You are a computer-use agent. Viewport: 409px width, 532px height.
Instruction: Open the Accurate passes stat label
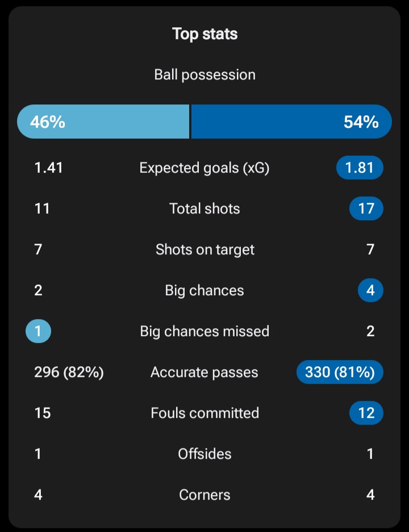click(204, 372)
